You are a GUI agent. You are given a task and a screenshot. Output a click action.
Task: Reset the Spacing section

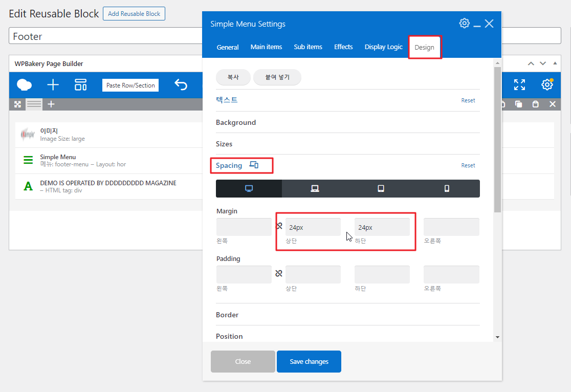click(x=468, y=165)
